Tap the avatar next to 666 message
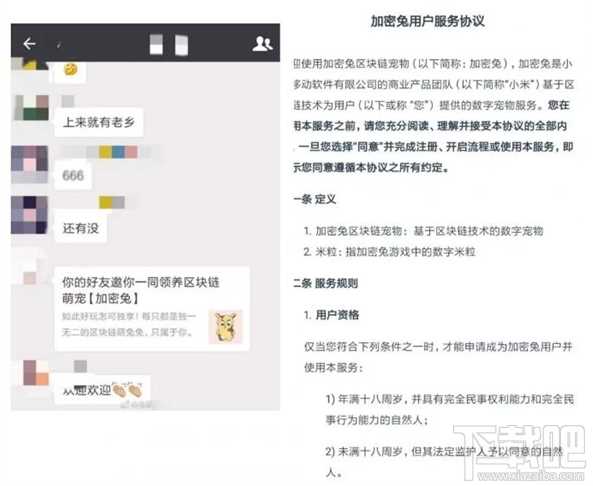The width and height of the screenshot is (593, 486). click(29, 165)
